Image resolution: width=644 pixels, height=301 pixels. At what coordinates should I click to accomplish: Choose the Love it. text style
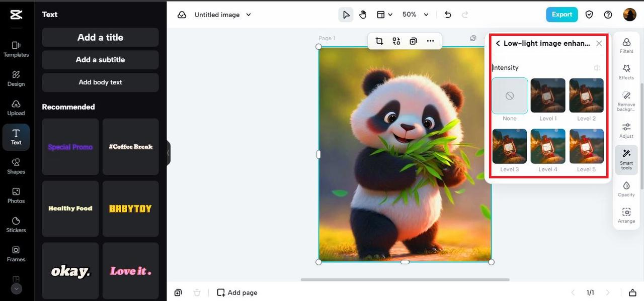click(x=131, y=271)
